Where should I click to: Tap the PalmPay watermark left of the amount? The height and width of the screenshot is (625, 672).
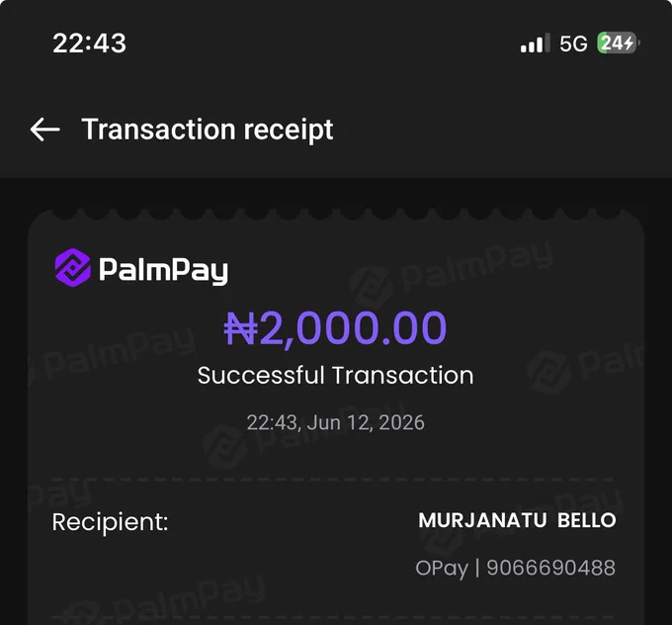pyautogui.click(x=114, y=355)
